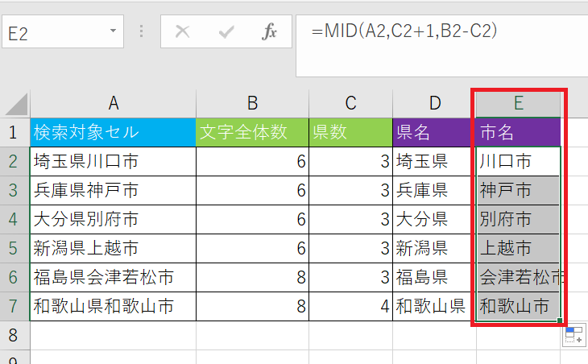
Task: Select cell '神戸市' in column E
Action: pos(518,190)
